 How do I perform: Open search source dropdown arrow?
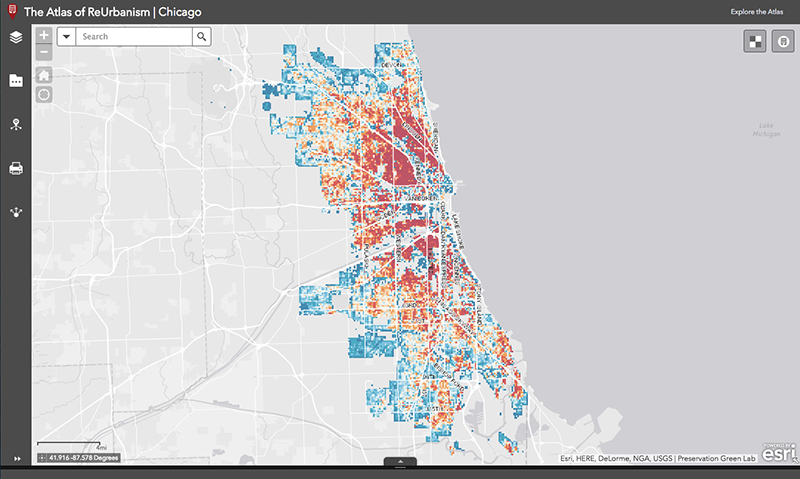tap(66, 37)
